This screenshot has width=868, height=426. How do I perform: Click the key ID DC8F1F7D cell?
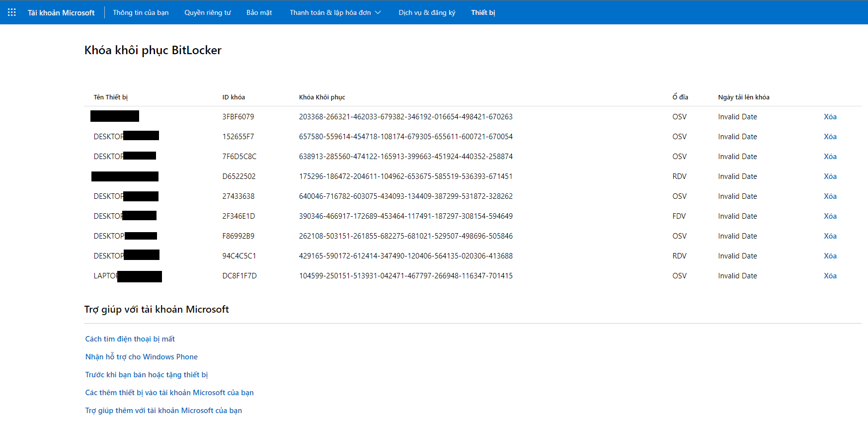tap(239, 276)
